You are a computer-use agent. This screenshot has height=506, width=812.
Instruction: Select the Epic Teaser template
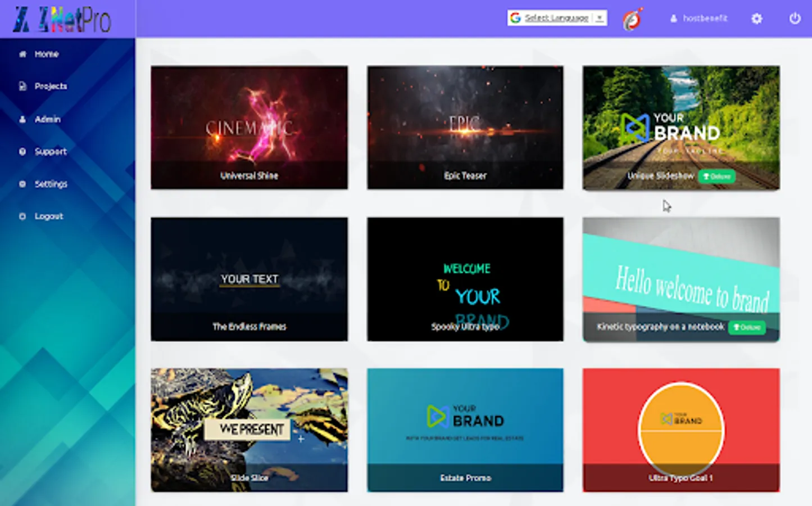pos(465,128)
